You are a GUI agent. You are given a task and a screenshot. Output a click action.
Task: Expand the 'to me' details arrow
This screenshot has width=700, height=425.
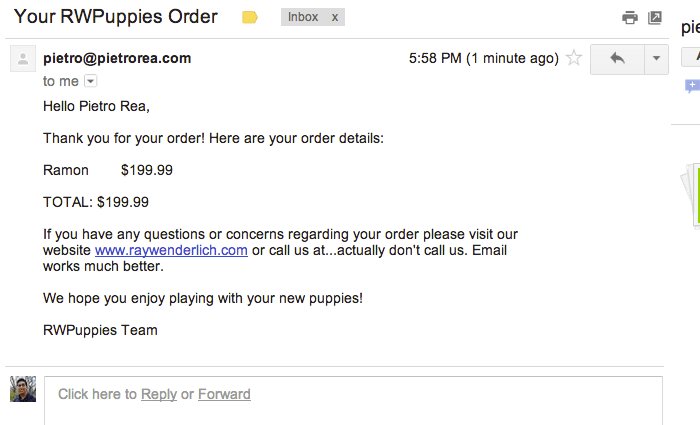coord(90,81)
